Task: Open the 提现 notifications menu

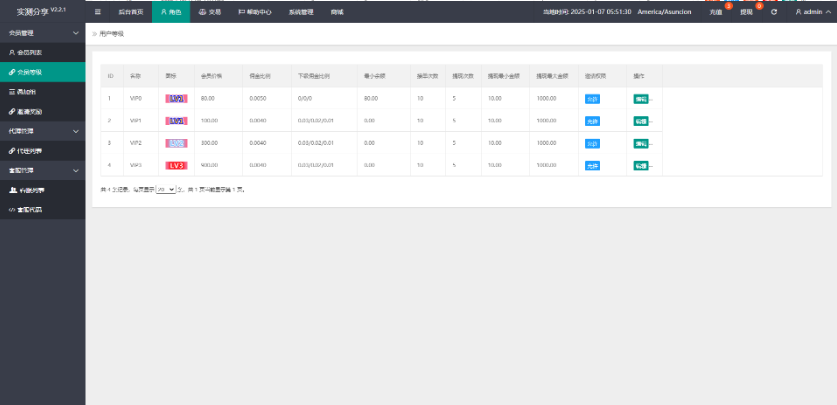Action: click(746, 12)
